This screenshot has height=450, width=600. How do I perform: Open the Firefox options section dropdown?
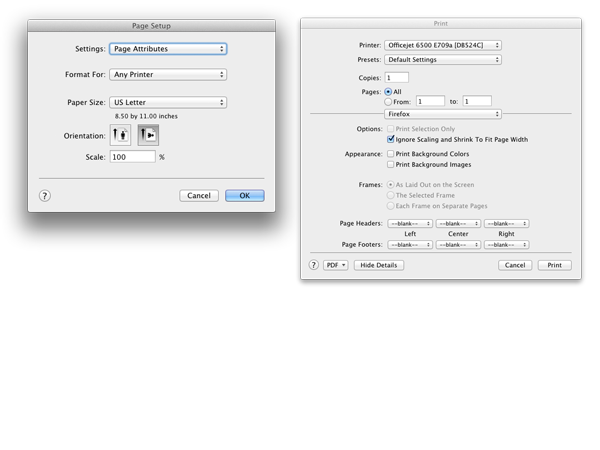pyautogui.click(x=443, y=115)
